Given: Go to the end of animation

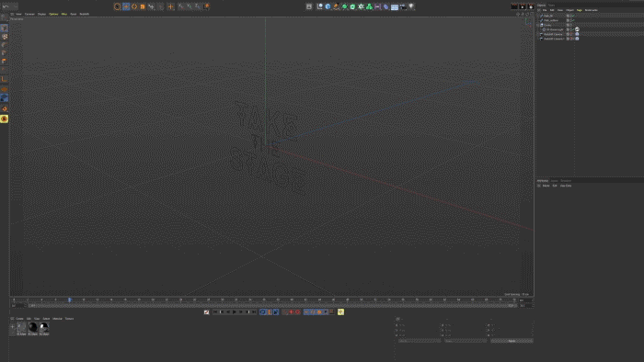Looking at the screenshot, I should coord(254,312).
